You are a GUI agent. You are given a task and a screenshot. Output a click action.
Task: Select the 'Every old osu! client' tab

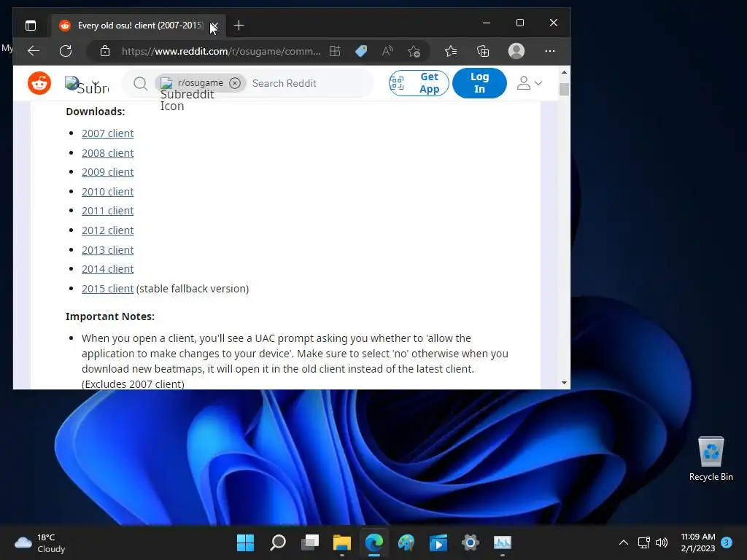coord(138,26)
